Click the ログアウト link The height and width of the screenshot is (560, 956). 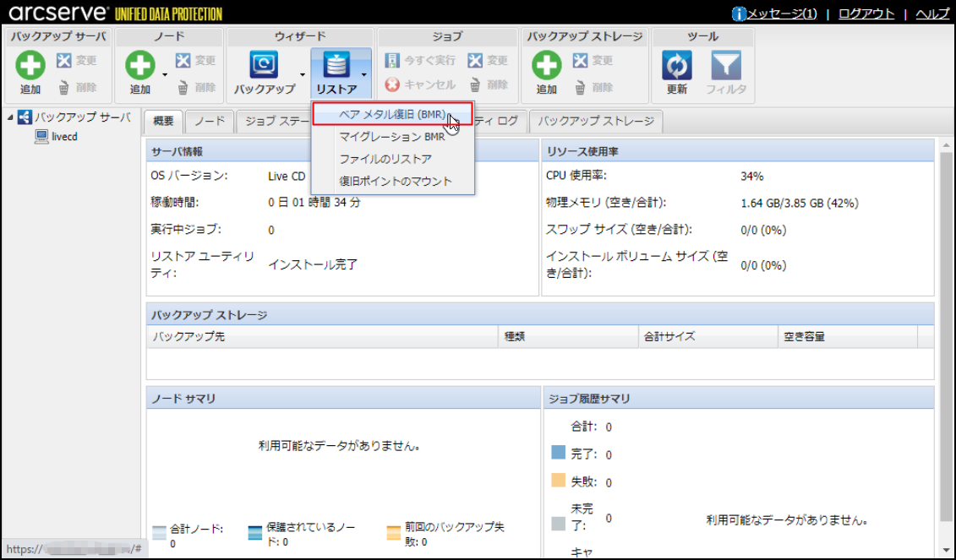point(866,14)
